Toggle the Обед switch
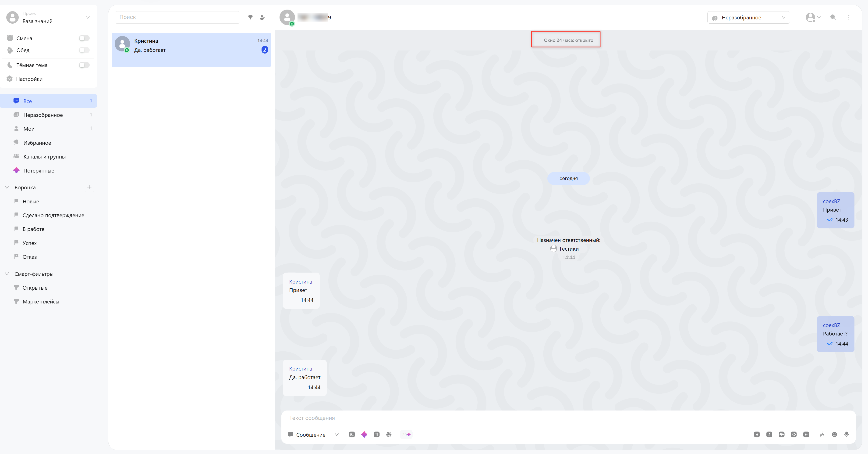This screenshot has width=868, height=454. coord(84,50)
